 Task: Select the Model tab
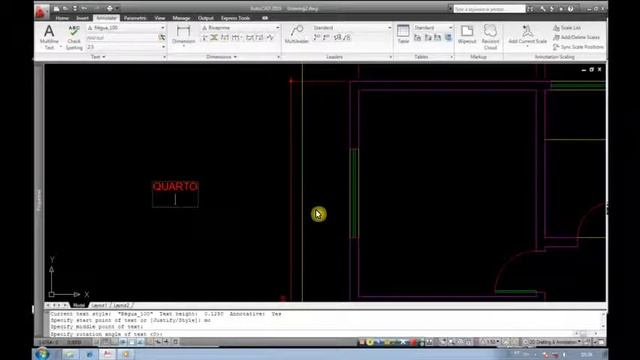79,305
